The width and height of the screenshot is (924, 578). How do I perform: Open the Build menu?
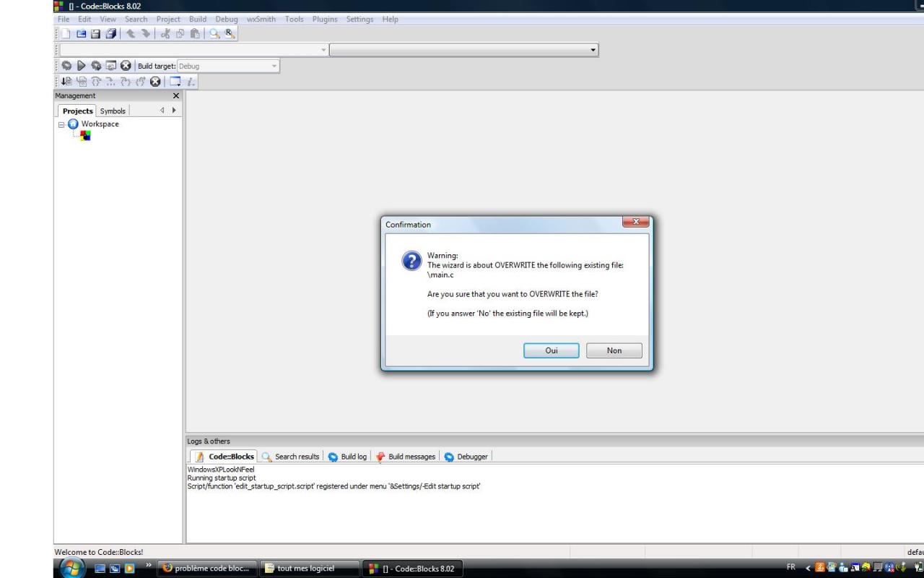point(198,20)
